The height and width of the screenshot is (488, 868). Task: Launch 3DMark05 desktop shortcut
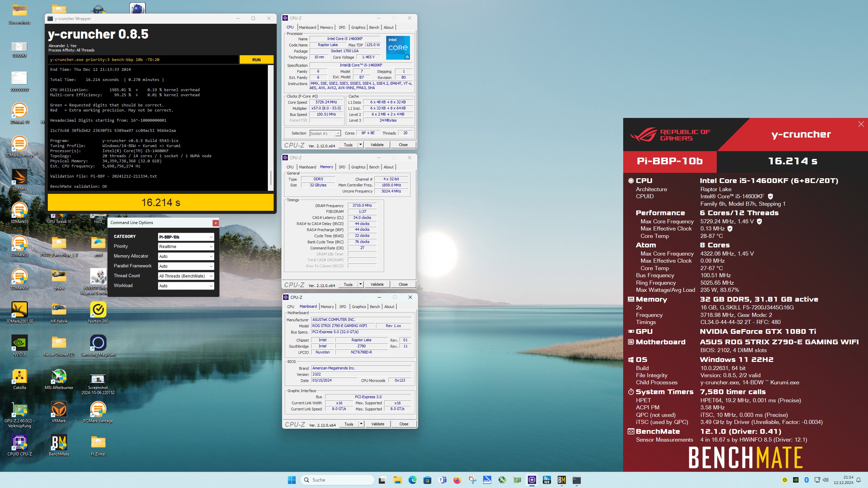(x=20, y=246)
